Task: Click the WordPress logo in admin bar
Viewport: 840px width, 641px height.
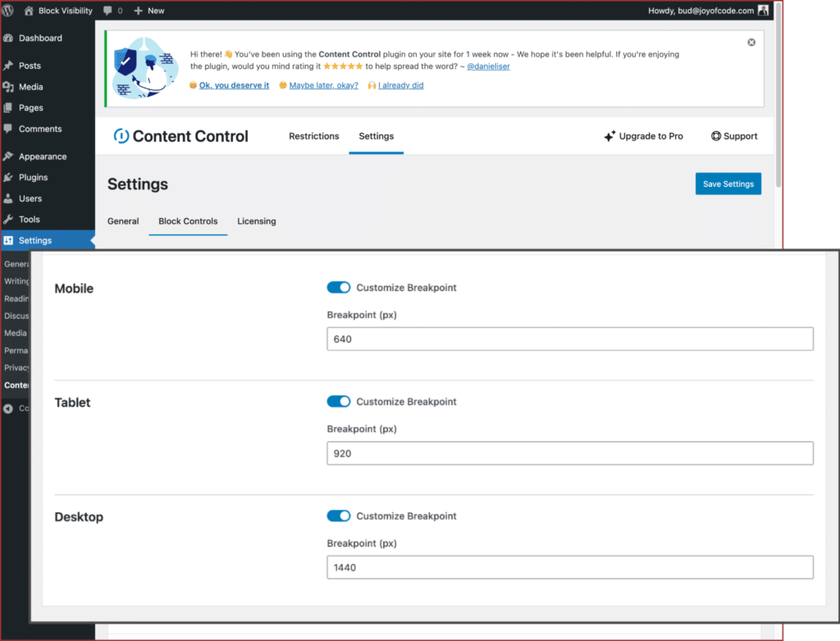Action: click(x=8, y=10)
